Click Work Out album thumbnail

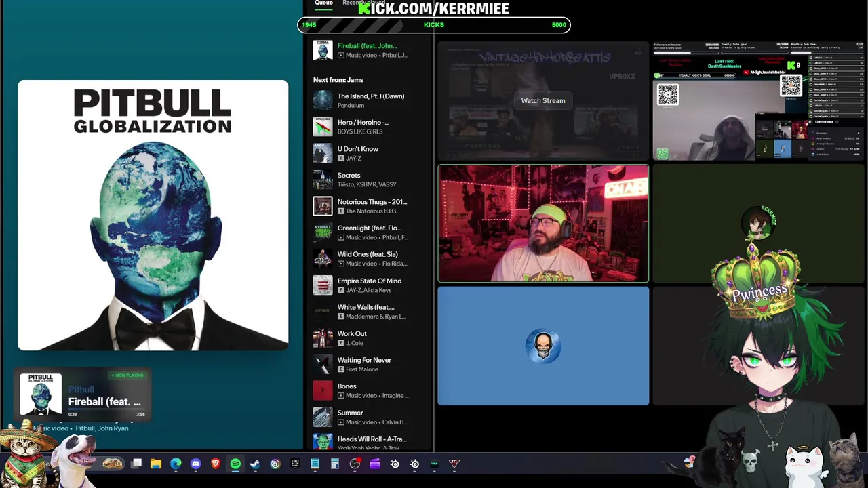[x=323, y=338]
